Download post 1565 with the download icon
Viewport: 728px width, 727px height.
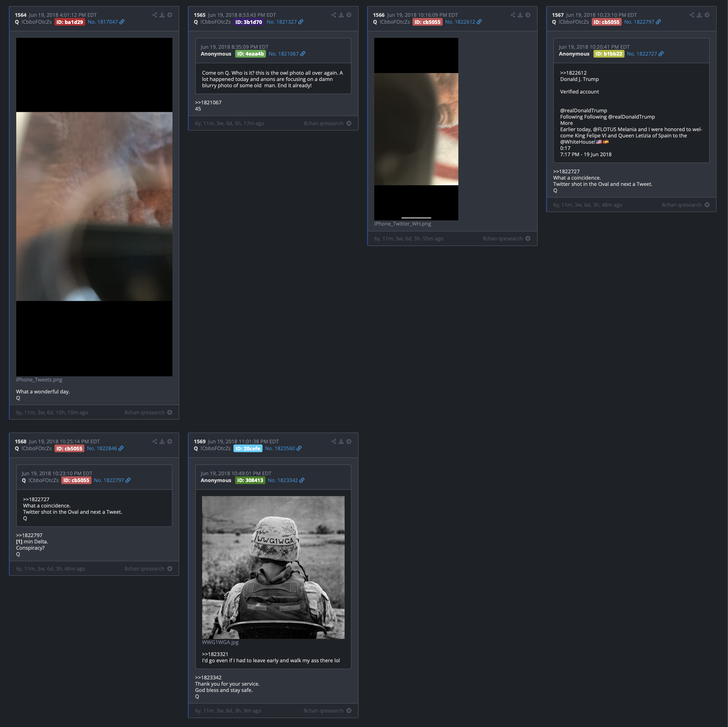341,15
